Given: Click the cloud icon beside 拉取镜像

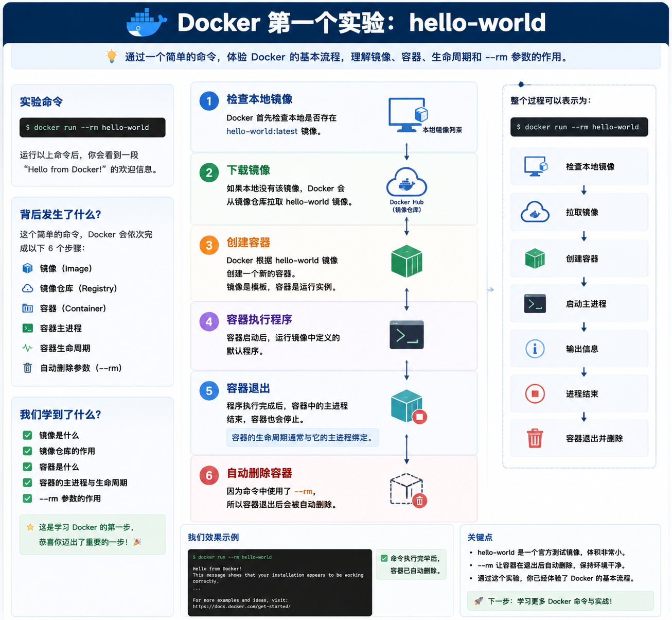Looking at the screenshot, I should (x=535, y=212).
